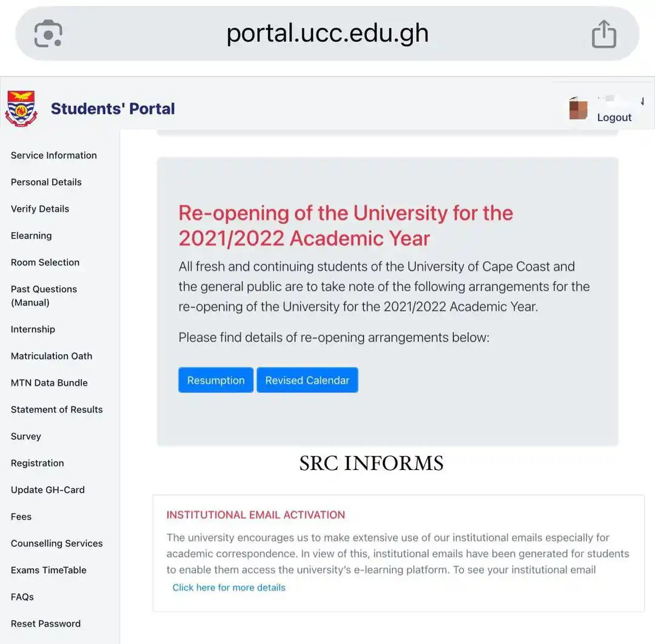Open the Matriculation Oath page

click(x=51, y=356)
